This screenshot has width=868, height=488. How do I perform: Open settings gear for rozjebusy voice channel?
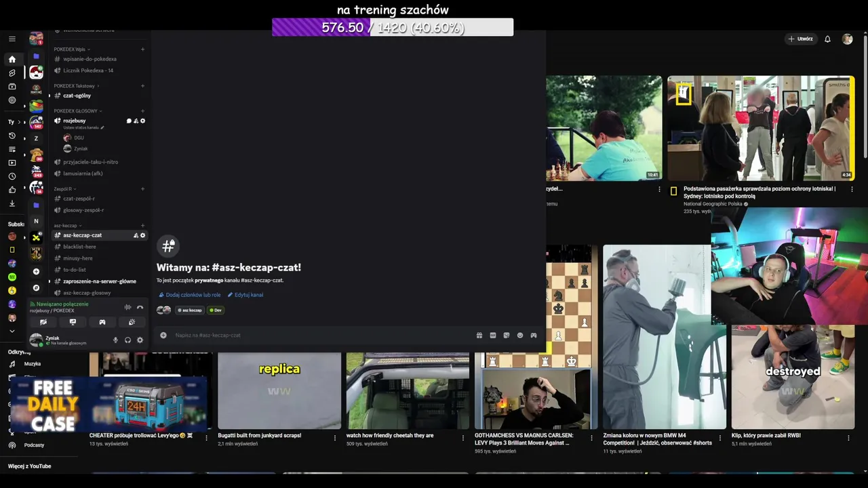(142, 121)
